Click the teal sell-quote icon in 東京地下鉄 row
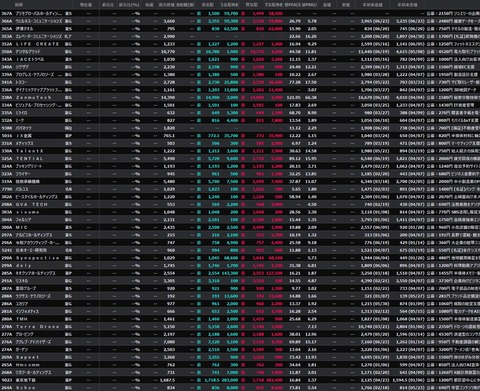 point(199,380)
